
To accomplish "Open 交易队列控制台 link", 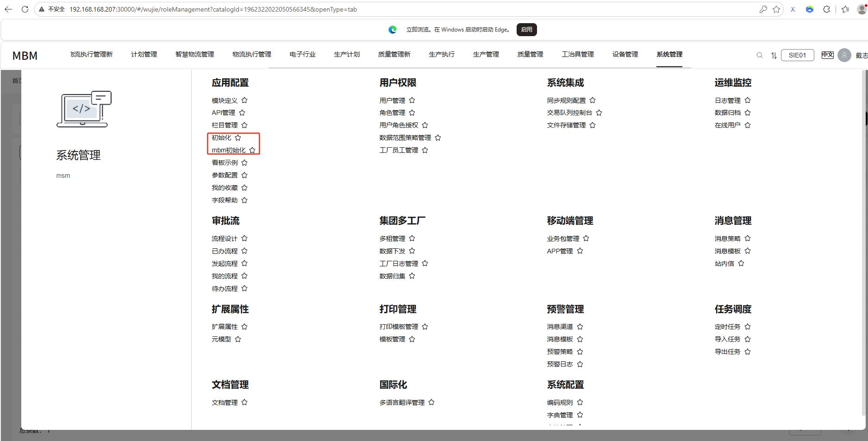I will [x=569, y=113].
